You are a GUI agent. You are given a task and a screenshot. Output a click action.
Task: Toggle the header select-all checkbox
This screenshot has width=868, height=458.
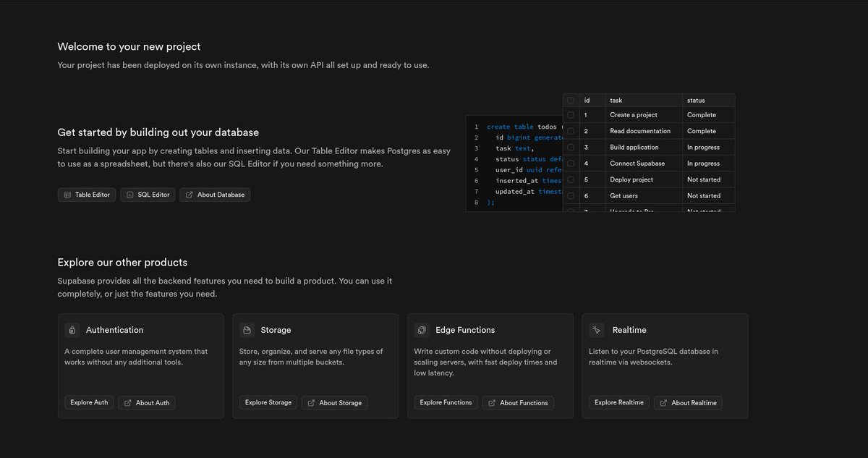click(x=571, y=101)
